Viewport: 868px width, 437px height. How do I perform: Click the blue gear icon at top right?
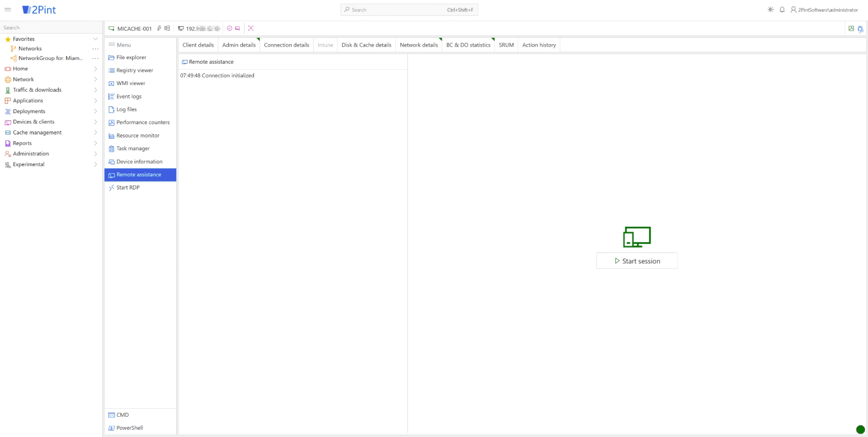pyautogui.click(x=861, y=29)
